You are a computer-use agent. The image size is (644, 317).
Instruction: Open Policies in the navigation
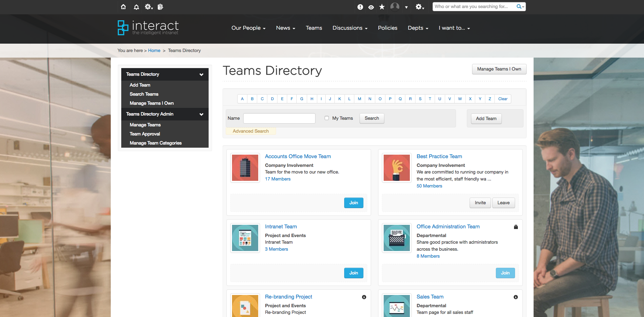388,28
